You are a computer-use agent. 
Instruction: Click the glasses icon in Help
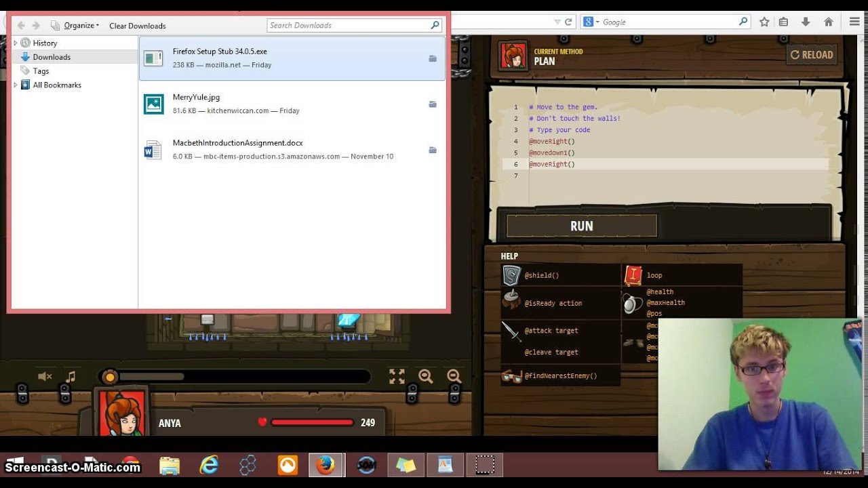[x=511, y=376]
